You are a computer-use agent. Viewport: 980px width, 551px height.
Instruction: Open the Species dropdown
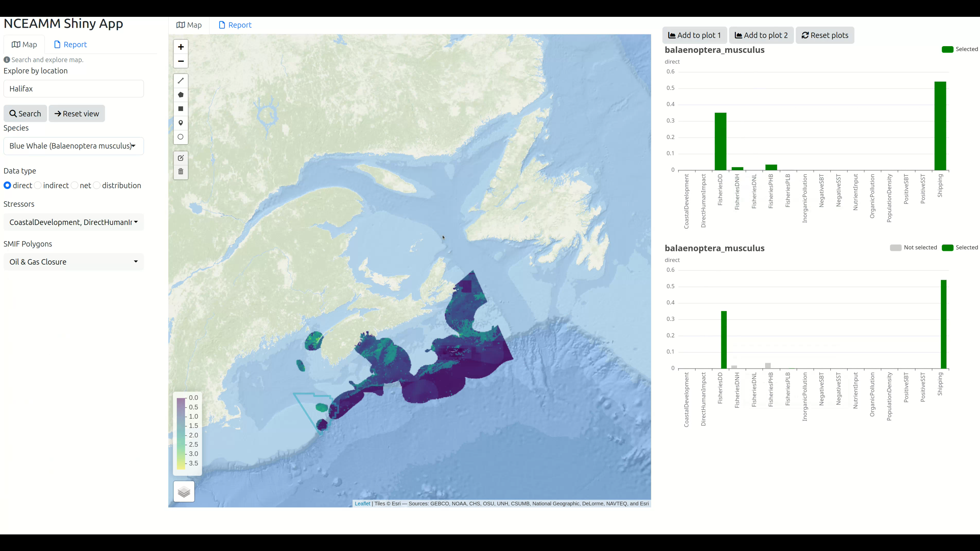coord(73,146)
